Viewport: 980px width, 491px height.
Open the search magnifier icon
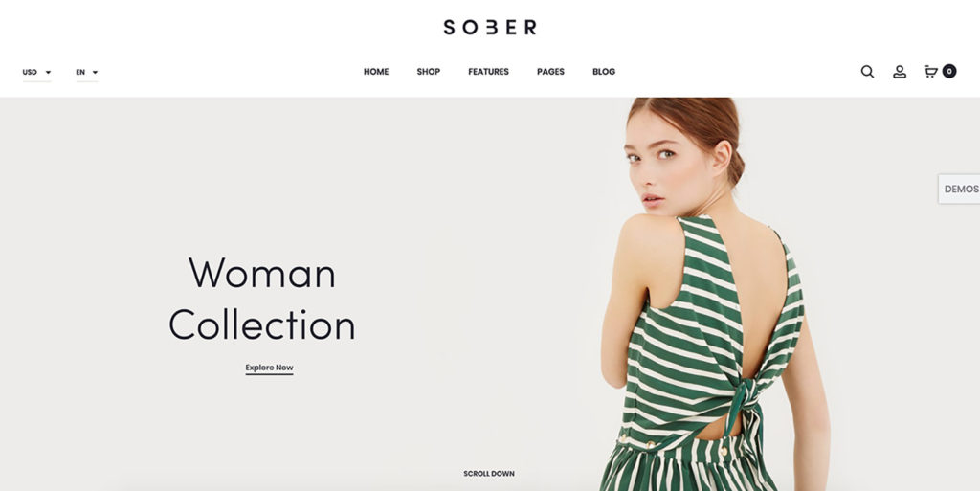pos(867,71)
